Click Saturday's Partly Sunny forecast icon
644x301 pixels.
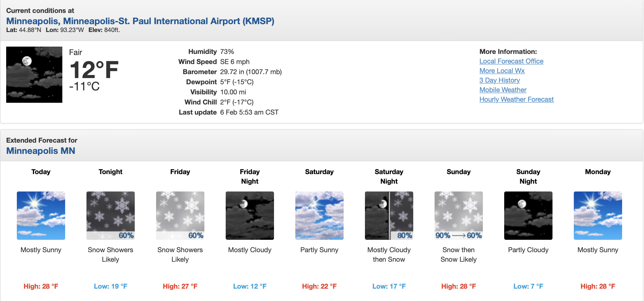point(319,216)
